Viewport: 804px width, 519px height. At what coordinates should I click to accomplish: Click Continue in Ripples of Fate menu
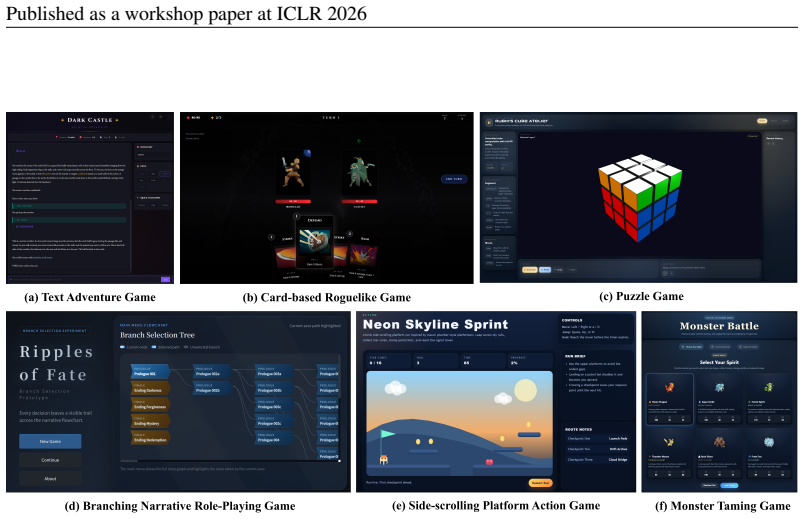tap(50, 460)
